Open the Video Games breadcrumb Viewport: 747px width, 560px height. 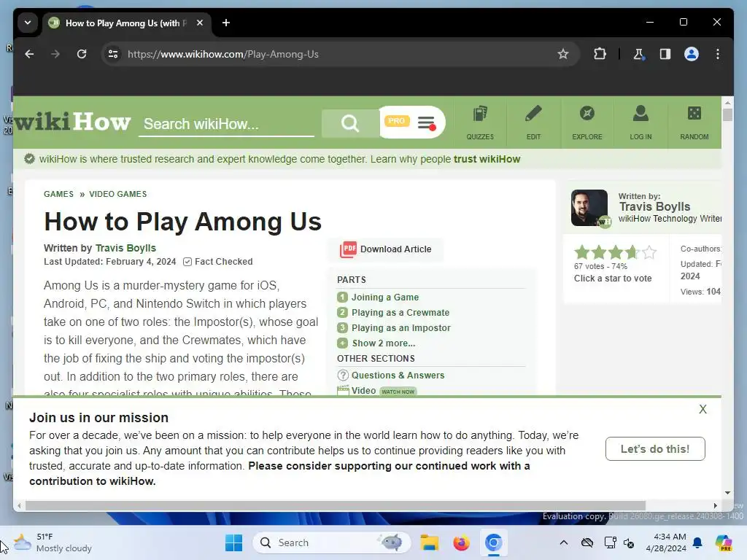[x=118, y=194]
